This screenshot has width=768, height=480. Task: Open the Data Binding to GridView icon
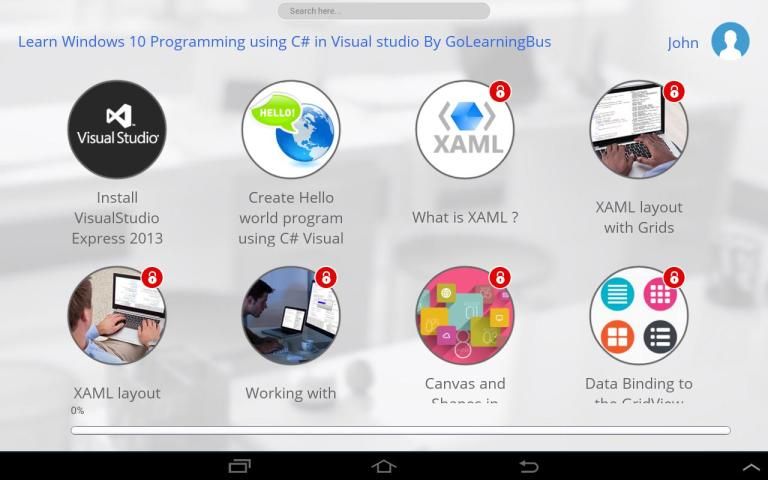tap(638, 316)
